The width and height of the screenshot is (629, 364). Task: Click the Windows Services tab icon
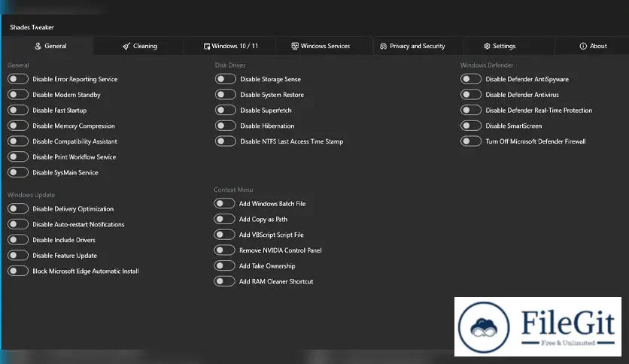tap(295, 46)
